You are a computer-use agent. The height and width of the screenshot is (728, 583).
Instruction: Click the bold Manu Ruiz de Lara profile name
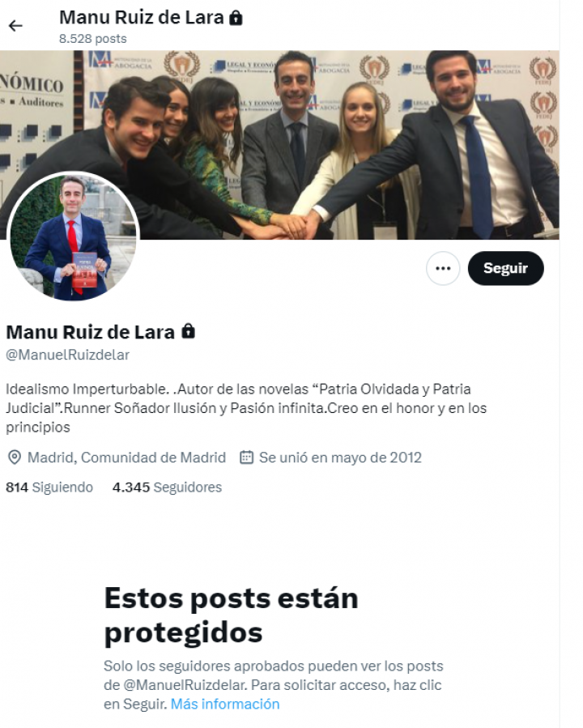pyautogui.click(x=91, y=332)
